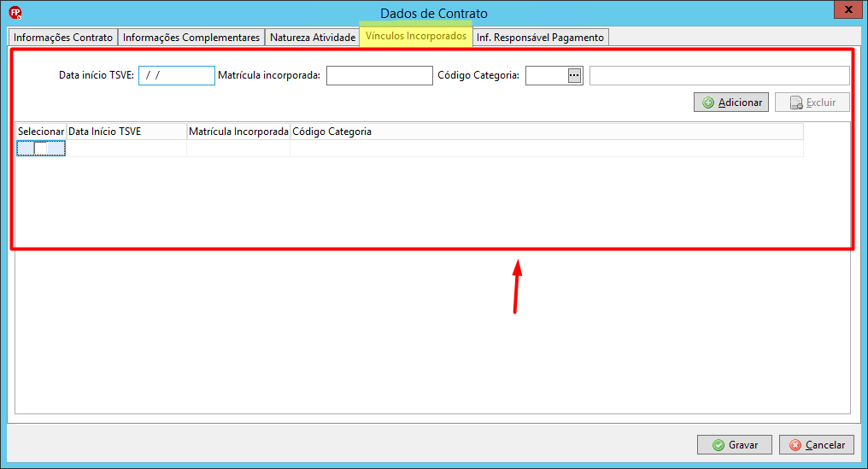Click the Data Início TSVE column header
This screenshot has height=469, width=868.
pos(126,132)
